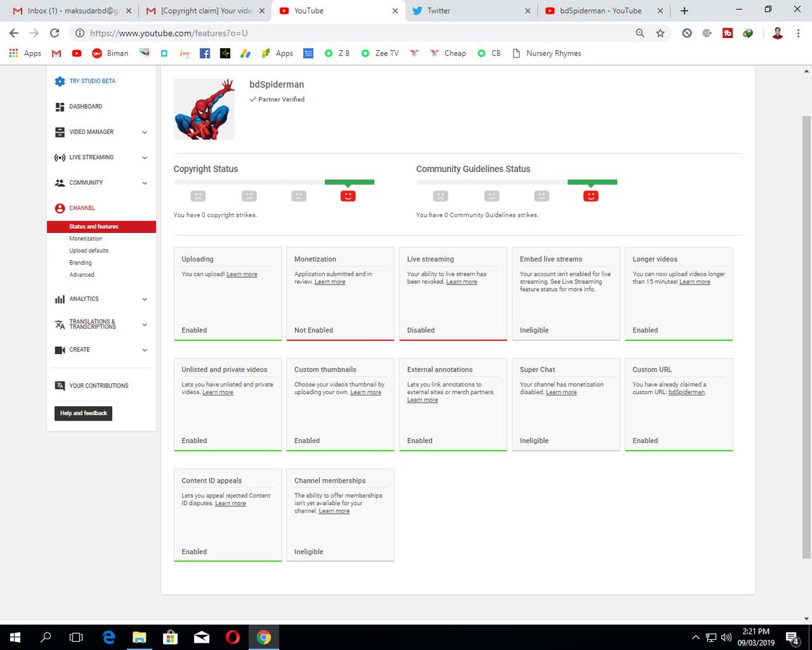Open Monetization under Channel
The height and width of the screenshot is (650, 812).
[x=86, y=239]
